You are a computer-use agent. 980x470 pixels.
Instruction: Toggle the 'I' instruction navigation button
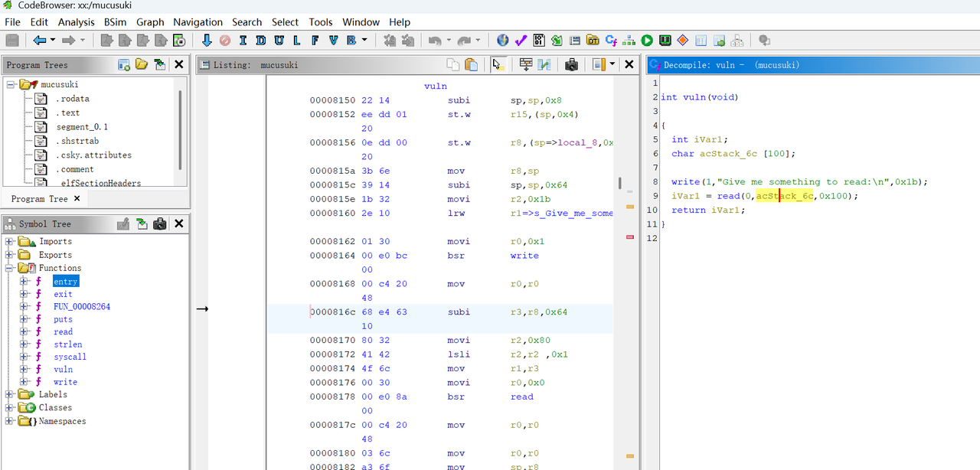tap(243, 41)
